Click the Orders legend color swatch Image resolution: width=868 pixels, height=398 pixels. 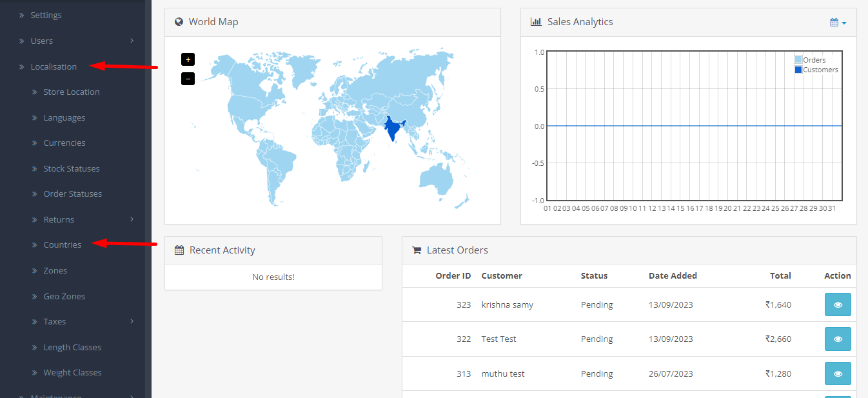798,60
